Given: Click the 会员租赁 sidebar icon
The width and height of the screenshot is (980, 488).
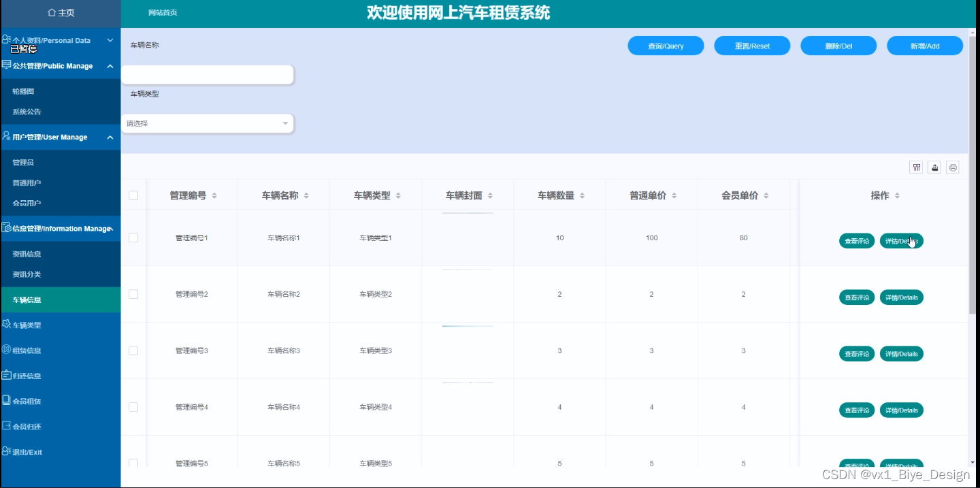Looking at the screenshot, I should pyautogui.click(x=6, y=400).
